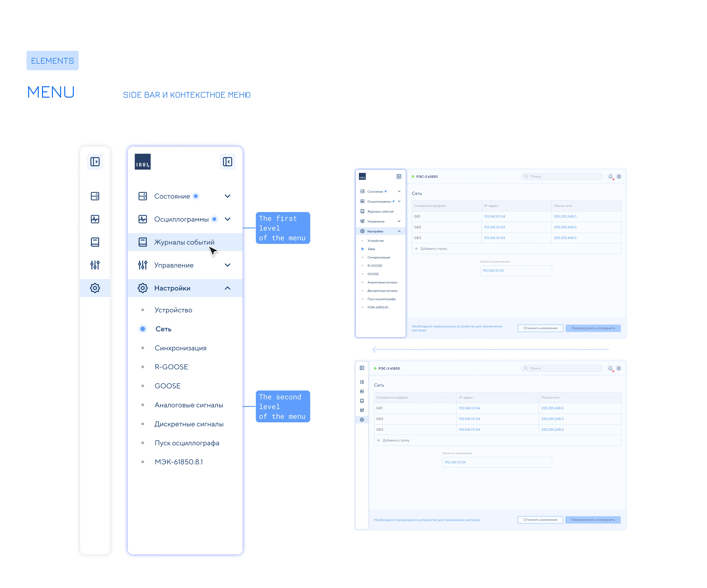Open GOOSE entry in large sidebar
707x588 pixels.
tap(168, 386)
